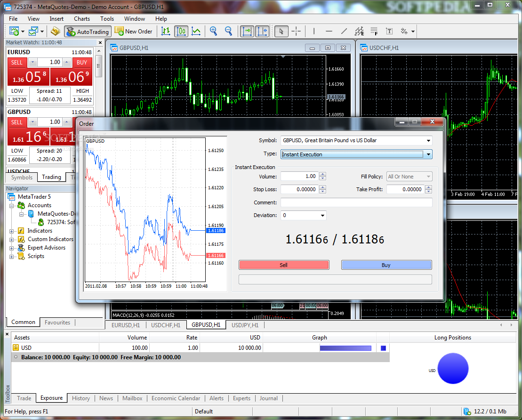The width and height of the screenshot is (522, 420).
Task: Expand the Custom Indicators tree node
Action: click(11, 240)
